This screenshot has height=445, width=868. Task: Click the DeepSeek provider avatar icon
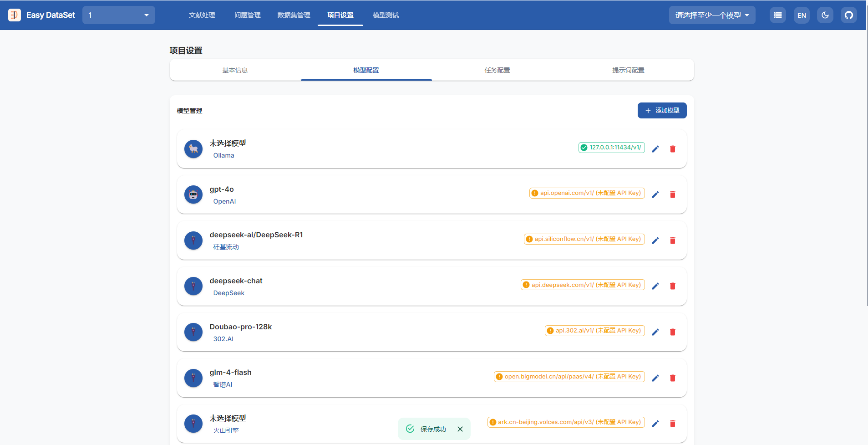193,286
